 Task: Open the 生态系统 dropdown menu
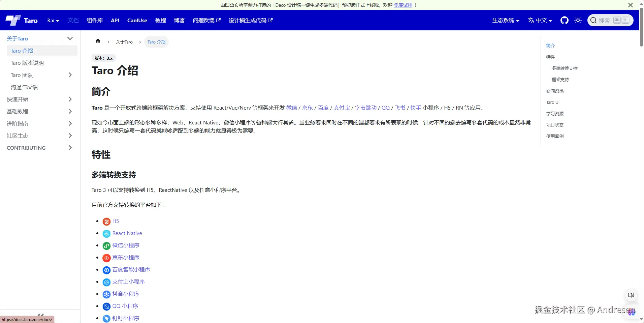(x=506, y=21)
